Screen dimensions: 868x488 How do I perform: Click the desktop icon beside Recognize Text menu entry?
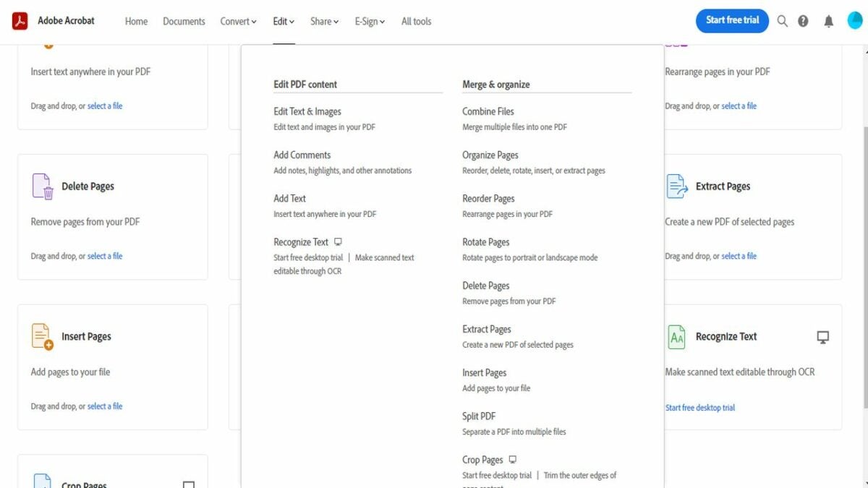pyautogui.click(x=338, y=242)
